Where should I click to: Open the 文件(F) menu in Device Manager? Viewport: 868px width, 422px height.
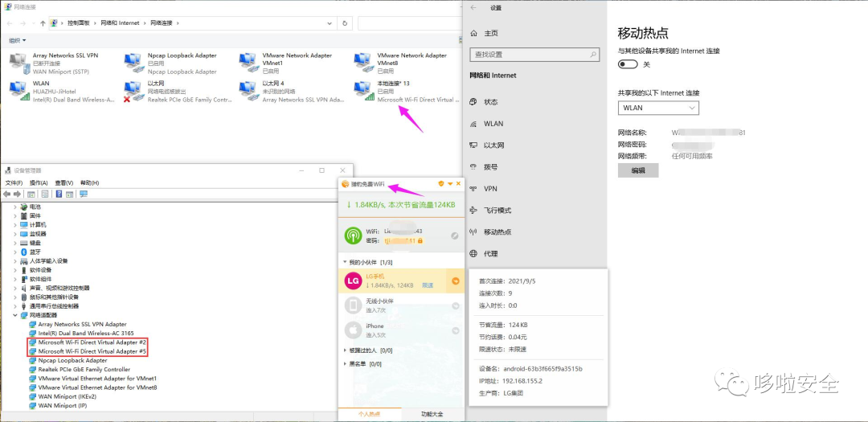click(x=14, y=182)
